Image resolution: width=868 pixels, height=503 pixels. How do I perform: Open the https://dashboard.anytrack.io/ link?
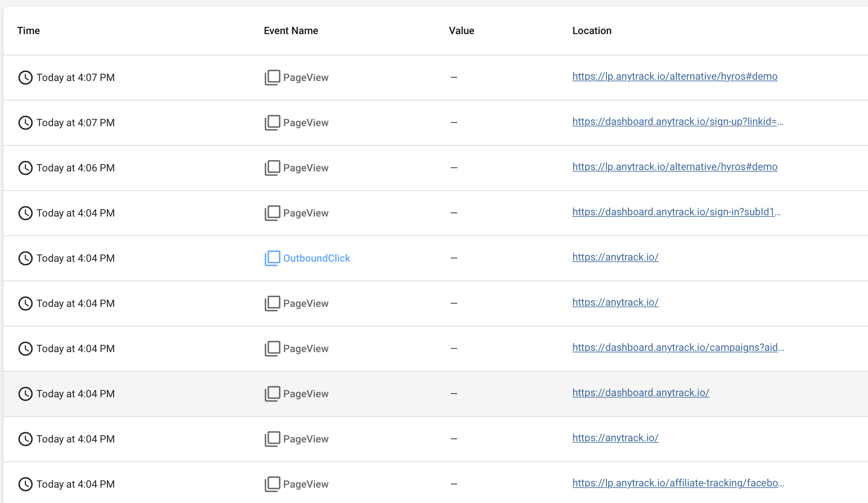(641, 393)
